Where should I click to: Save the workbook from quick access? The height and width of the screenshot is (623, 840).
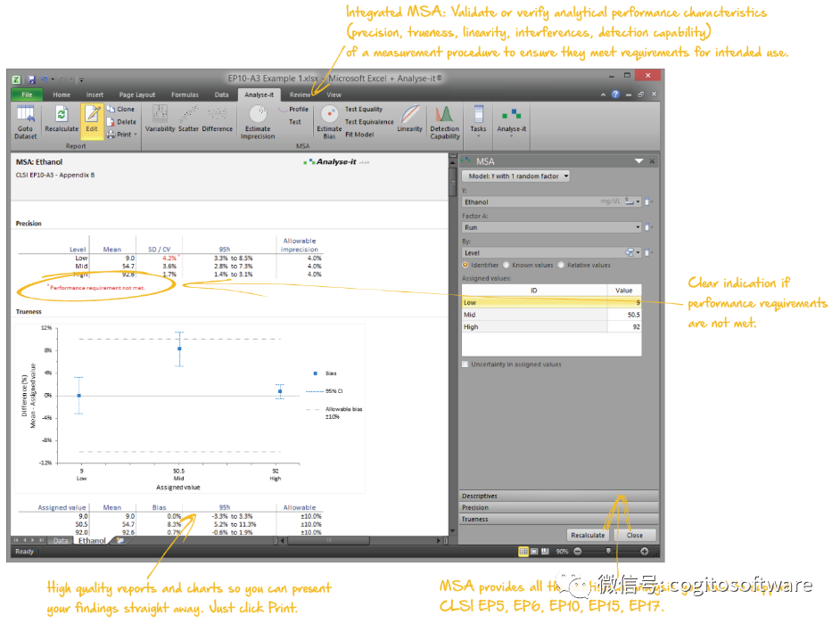tap(31, 79)
